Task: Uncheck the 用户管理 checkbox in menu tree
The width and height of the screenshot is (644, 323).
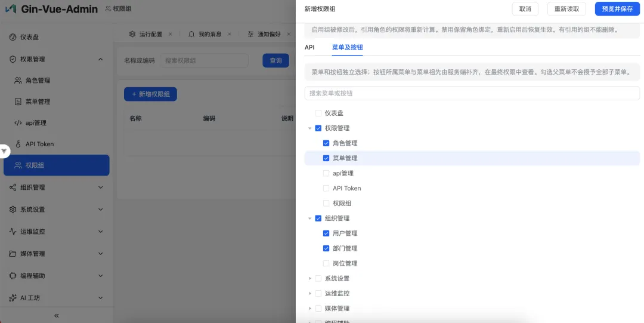Action: point(326,233)
